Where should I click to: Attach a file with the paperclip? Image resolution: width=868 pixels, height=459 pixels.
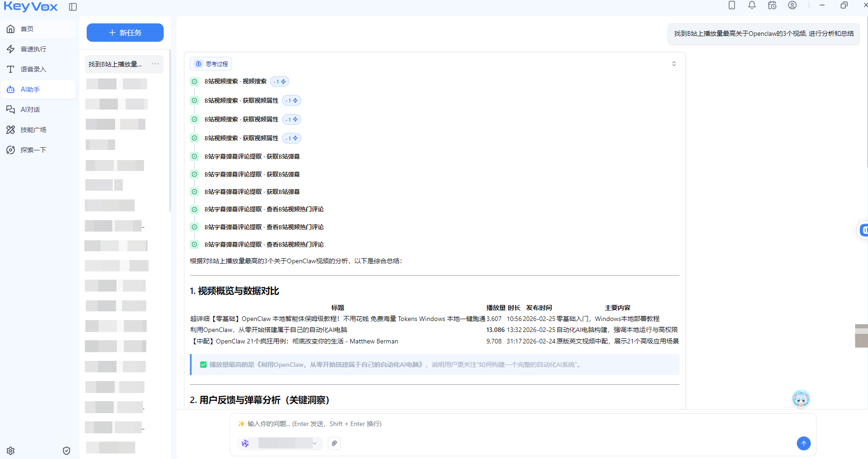tap(334, 443)
